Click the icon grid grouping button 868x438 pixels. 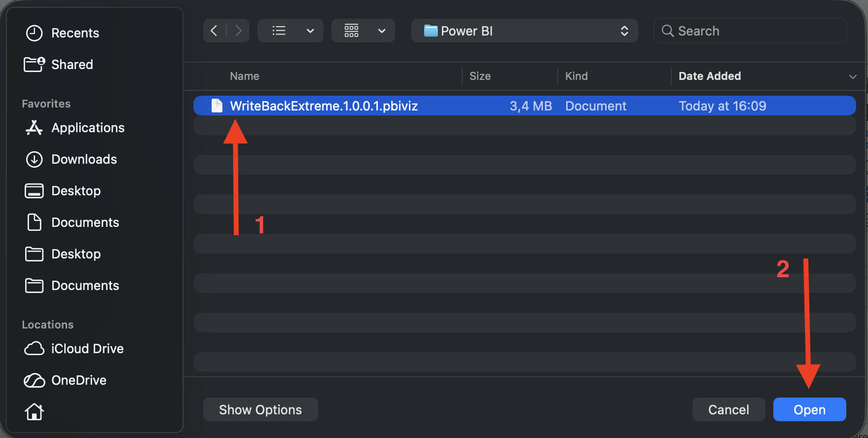(352, 31)
